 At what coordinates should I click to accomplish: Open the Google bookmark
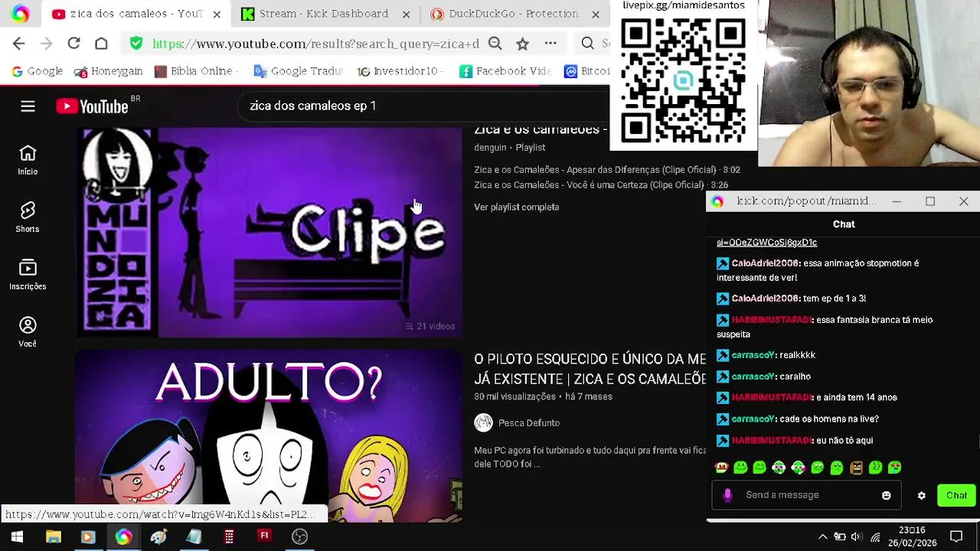(38, 71)
